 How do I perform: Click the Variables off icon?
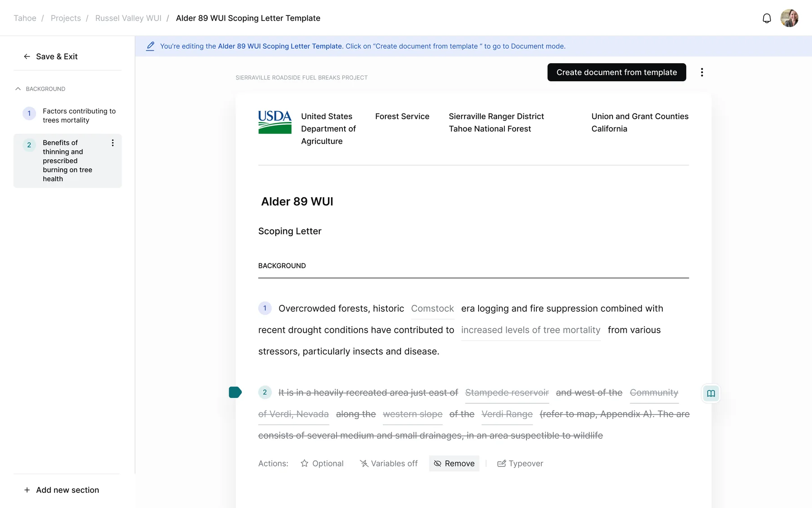[x=364, y=463]
